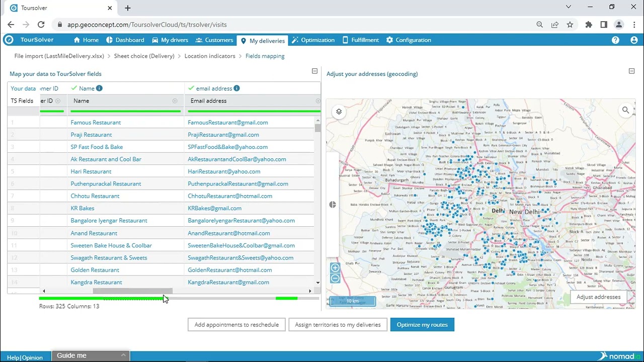Zoom in on the map

pos(335,268)
